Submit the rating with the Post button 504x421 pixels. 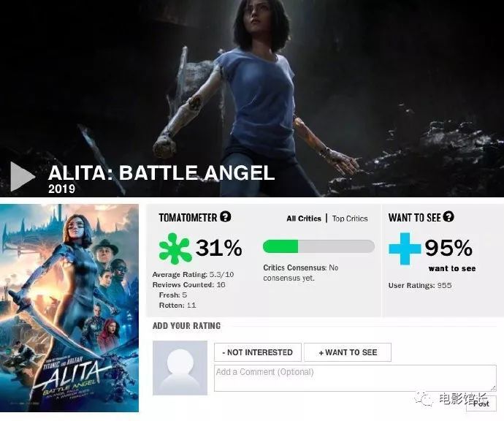(481, 403)
